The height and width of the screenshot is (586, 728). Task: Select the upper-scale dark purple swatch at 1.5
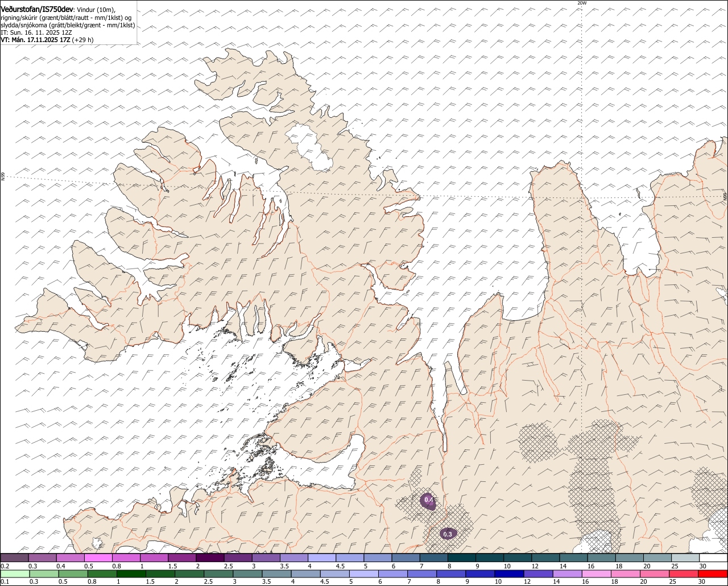coord(182,558)
